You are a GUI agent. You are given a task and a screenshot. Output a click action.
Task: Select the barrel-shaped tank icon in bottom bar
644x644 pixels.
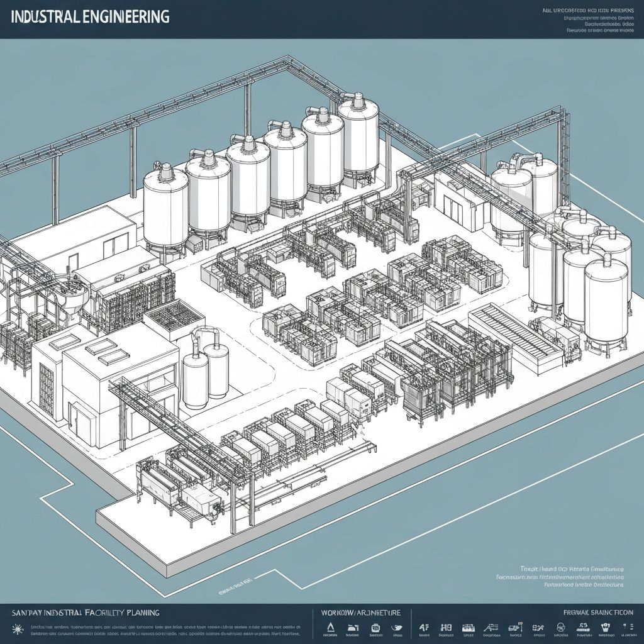(x=375, y=627)
